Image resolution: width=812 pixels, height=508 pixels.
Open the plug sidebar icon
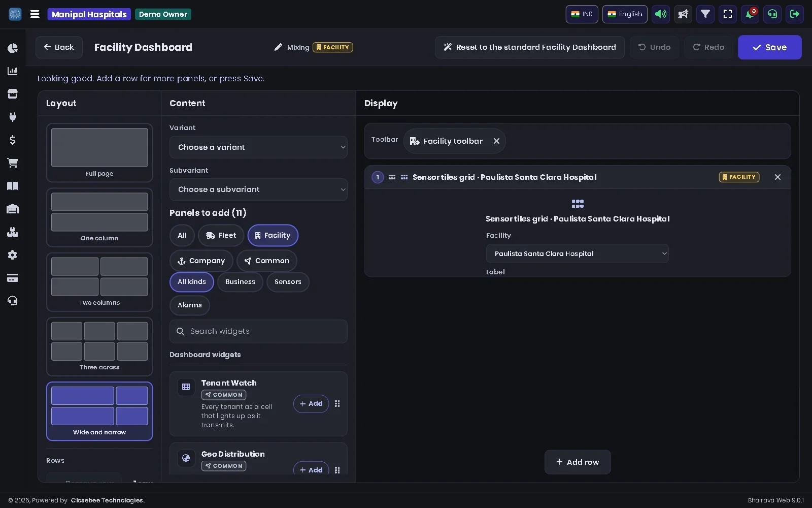coord(13,117)
